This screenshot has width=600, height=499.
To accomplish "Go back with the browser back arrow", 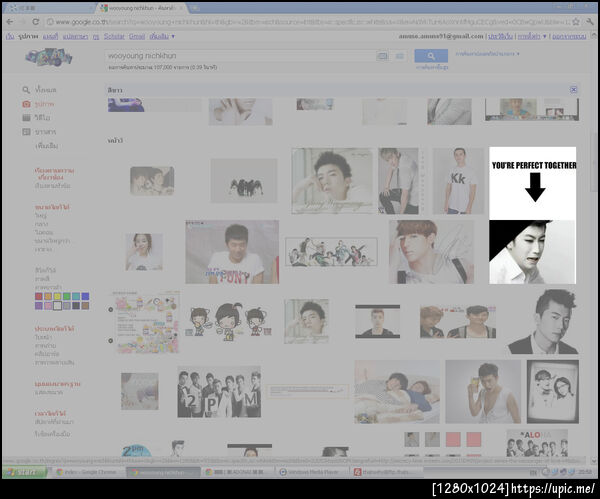I will 10,22.
